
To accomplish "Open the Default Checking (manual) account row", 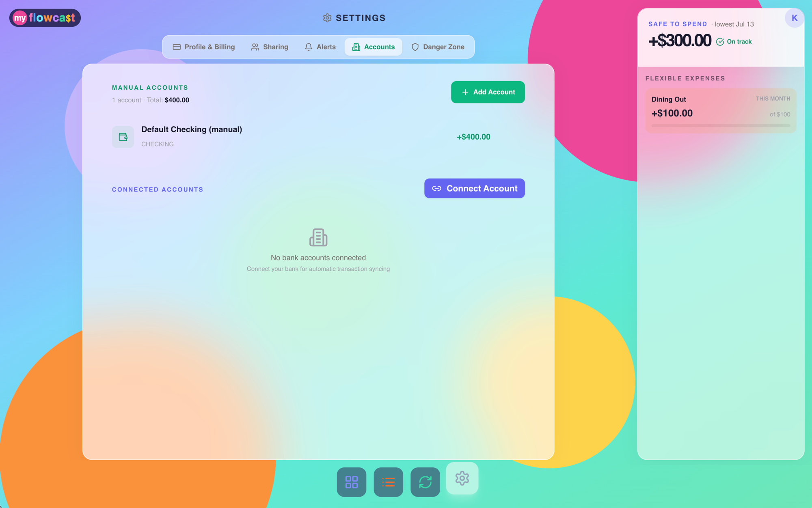I will [318, 137].
